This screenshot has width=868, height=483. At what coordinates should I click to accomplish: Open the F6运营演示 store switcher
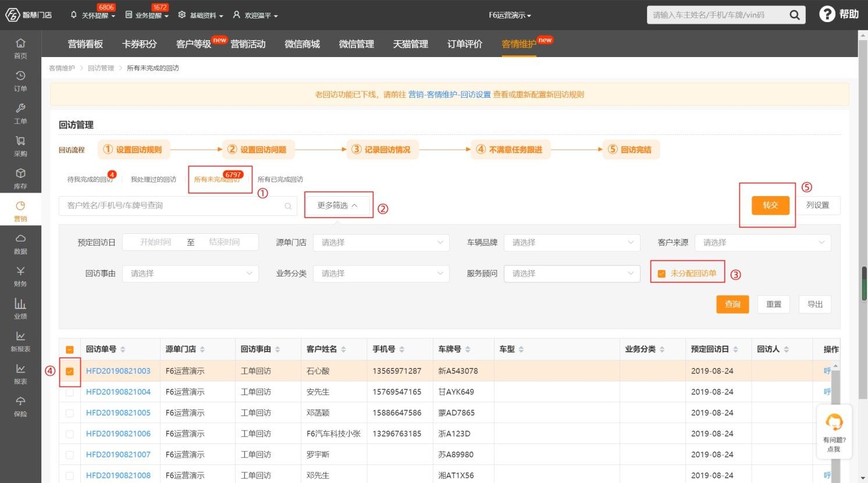(510, 15)
